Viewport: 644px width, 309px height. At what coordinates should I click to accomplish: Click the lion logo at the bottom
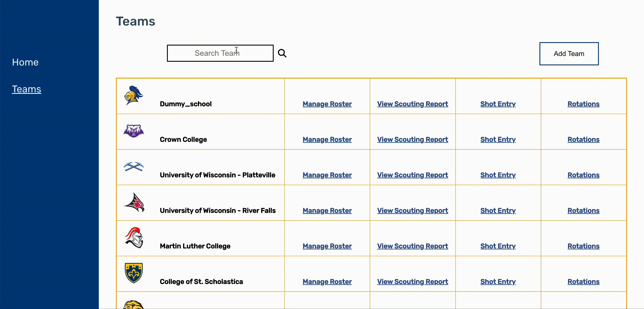point(133,305)
